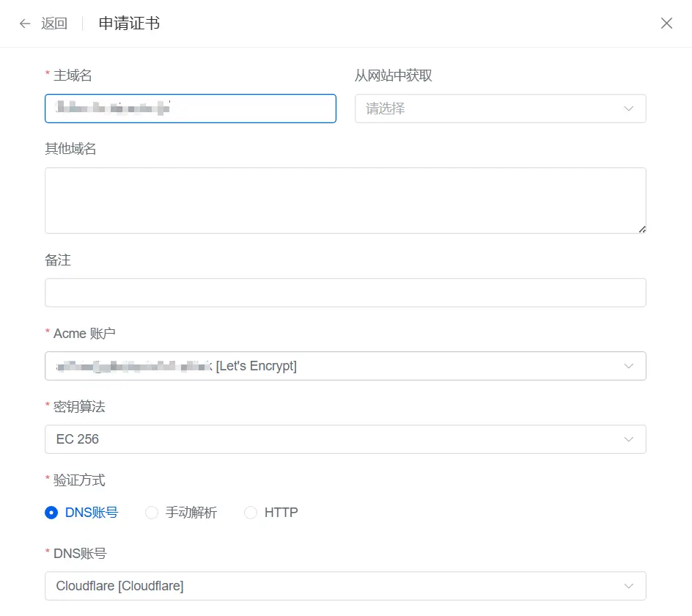
Task: Open the 从网站中获取 dropdown
Action: pyautogui.click(x=491, y=109)
